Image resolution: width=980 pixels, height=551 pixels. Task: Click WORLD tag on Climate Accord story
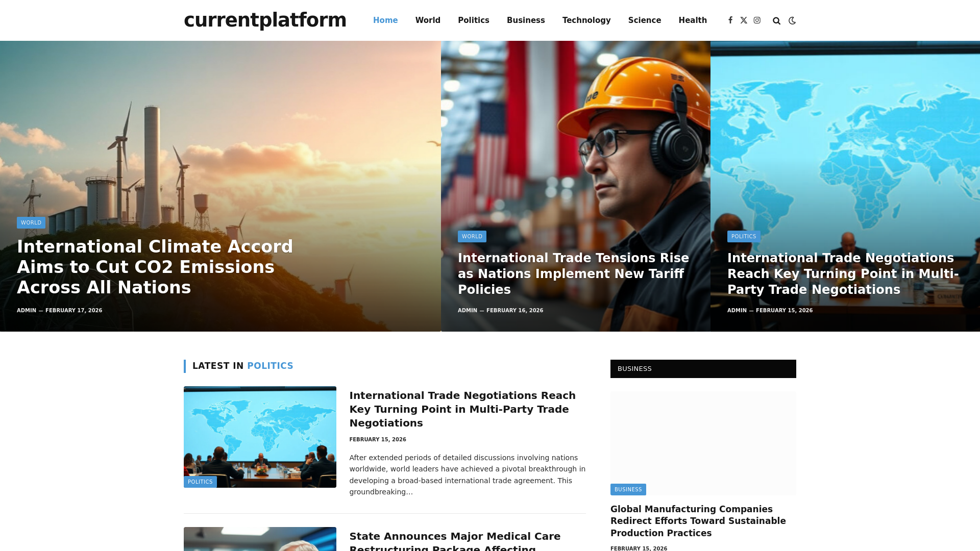(31, 222)
